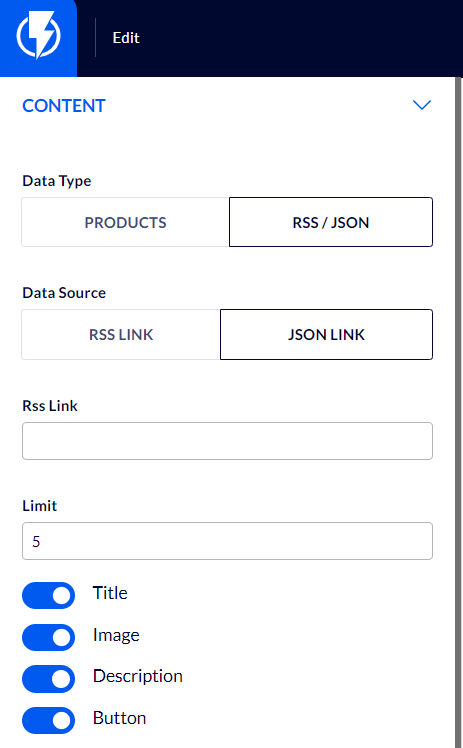Click the Data Source label
The image size is (463, 748).
click(64, 292)
